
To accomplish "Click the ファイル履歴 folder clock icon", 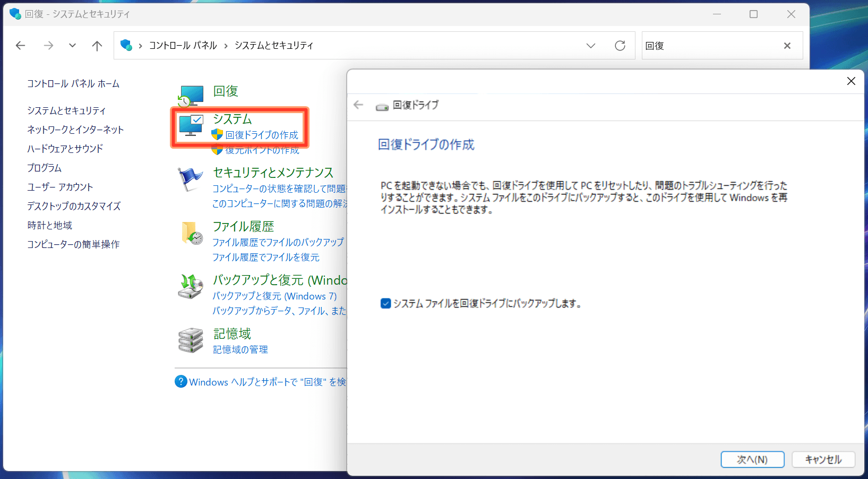I will [191, 233].
